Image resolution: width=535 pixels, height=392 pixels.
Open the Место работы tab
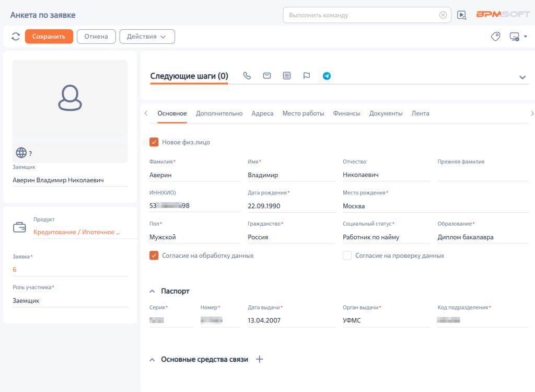point(303,113)
